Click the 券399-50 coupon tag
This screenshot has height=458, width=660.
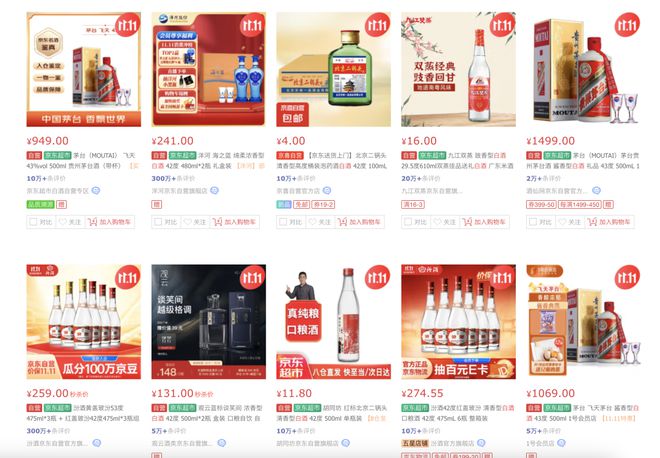click(541, 205)
